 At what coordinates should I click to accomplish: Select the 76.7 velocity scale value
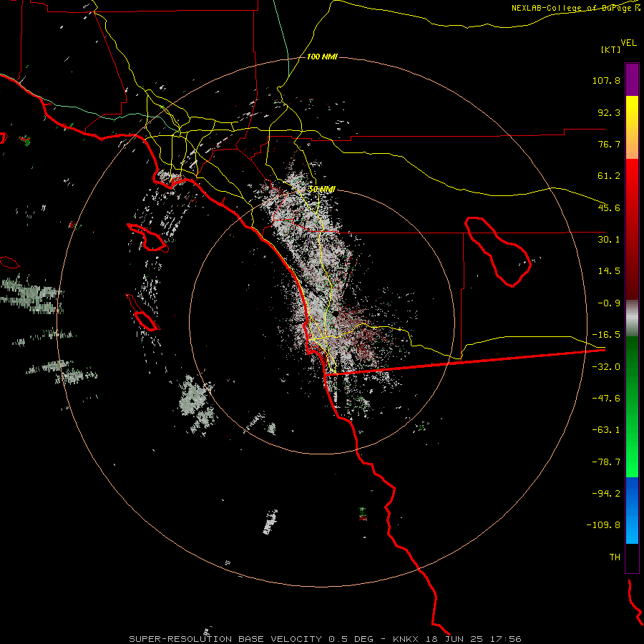(x=609, y=144)
